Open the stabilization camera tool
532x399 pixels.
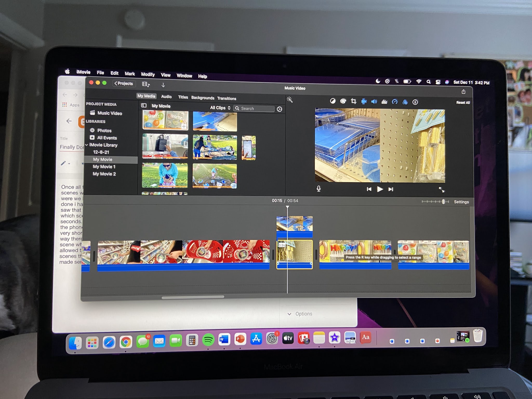(x=364, y=101)
